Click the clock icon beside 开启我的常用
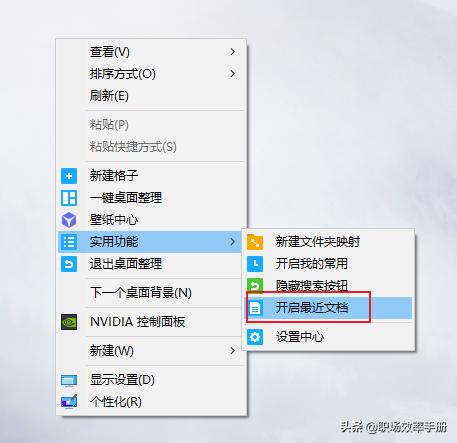The height and width of the screenshot is (443, 457). 255,264
